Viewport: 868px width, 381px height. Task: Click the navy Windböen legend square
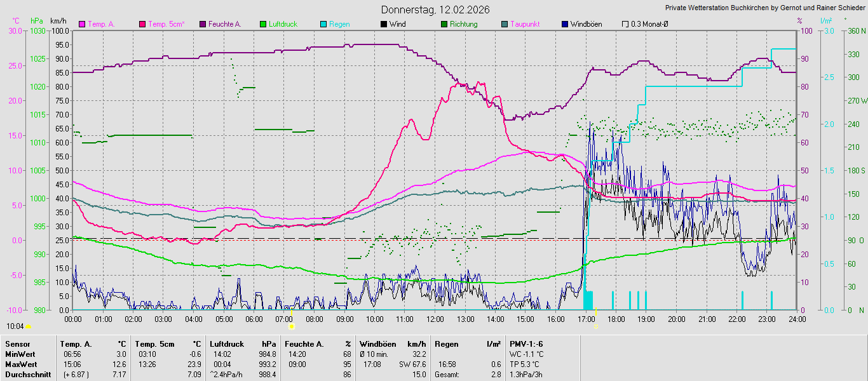(x=564, y=24)
